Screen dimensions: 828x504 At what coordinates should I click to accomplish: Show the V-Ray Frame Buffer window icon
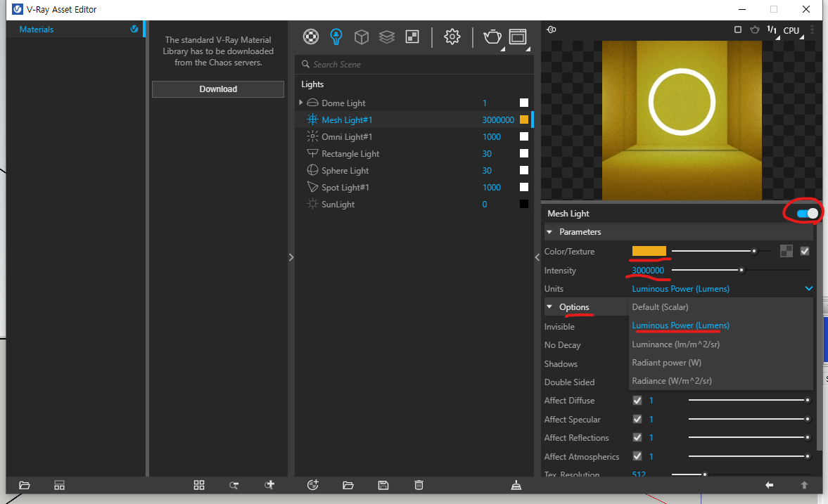pos(518,37)
